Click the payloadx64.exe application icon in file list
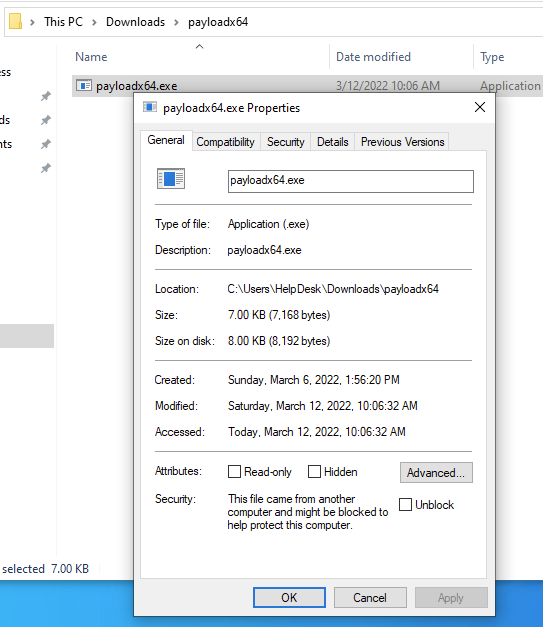The image size is (543, 627). coord(84,85)
